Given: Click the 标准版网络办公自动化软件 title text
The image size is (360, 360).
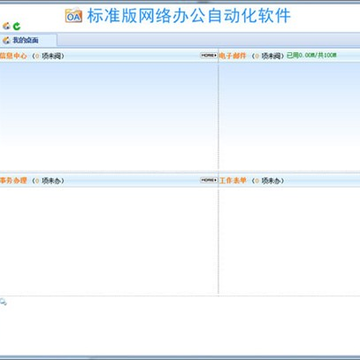Looking at the screenshot, I should coord(189,16).
